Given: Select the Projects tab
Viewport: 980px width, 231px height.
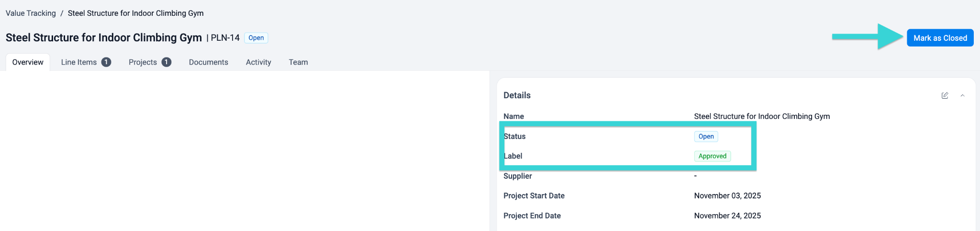Looking at the screenshot, I should pos(143,62).
